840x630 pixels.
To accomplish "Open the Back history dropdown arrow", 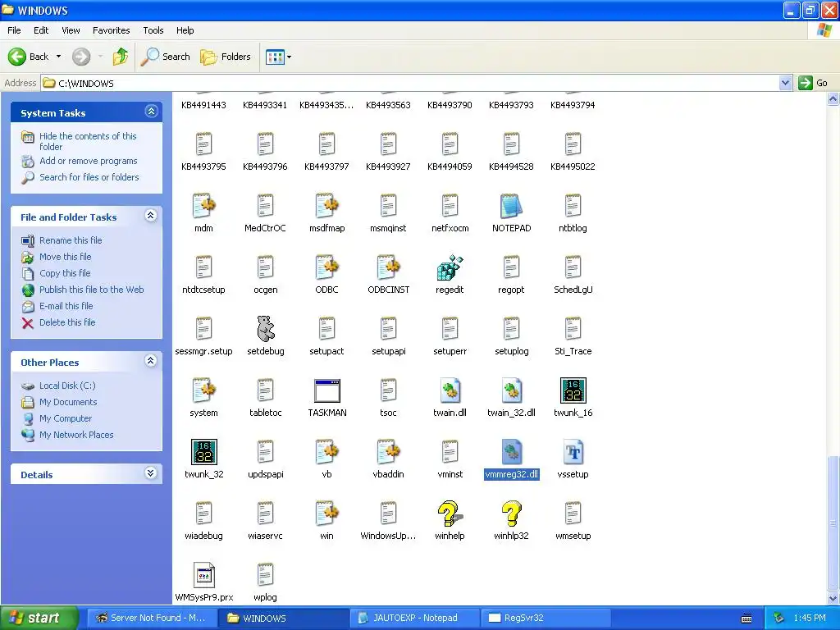I will (x=58, y=57).
